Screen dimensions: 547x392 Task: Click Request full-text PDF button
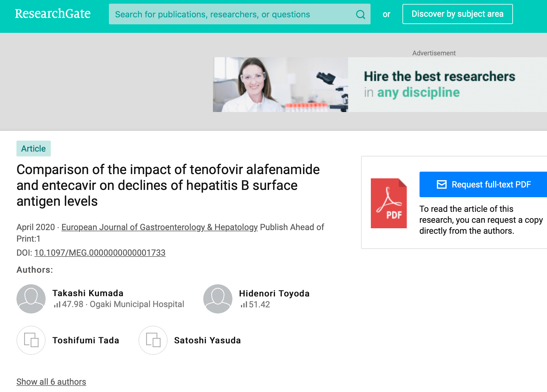pyautogui.click(x=483, y=184)
